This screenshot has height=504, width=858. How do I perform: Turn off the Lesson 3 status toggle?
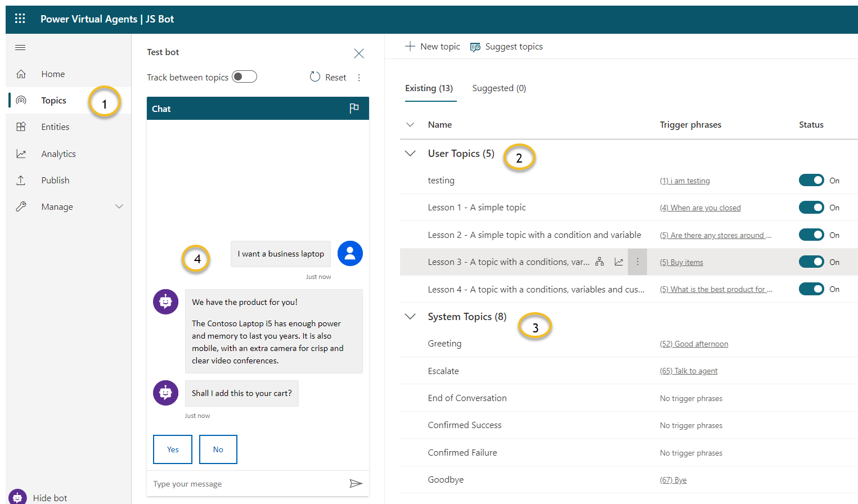point(811,262)
